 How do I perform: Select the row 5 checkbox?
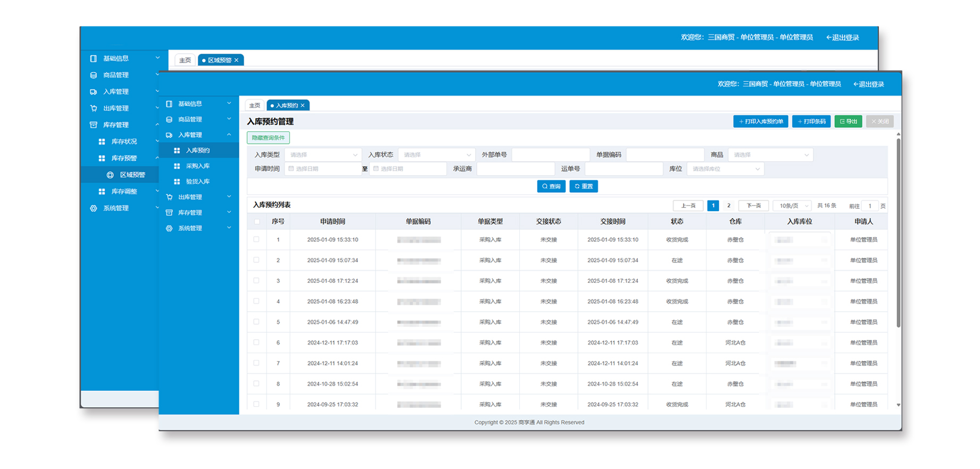point(256,322)
